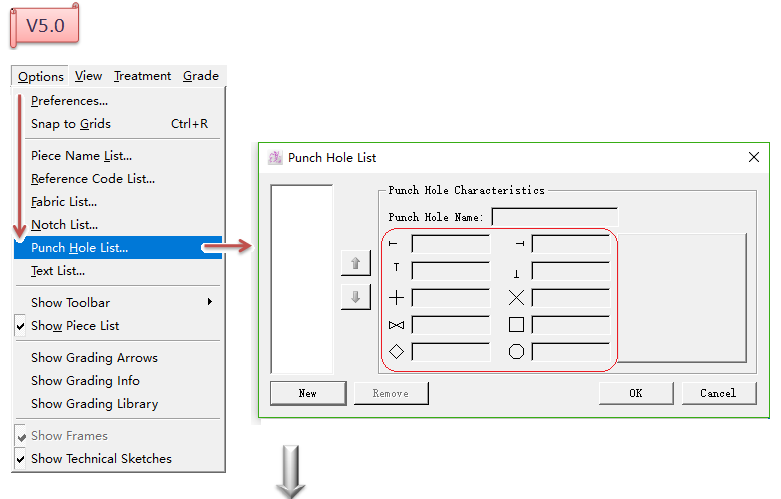
Task: Select Punch Hole List menu entry
Action: pos(80,248)
